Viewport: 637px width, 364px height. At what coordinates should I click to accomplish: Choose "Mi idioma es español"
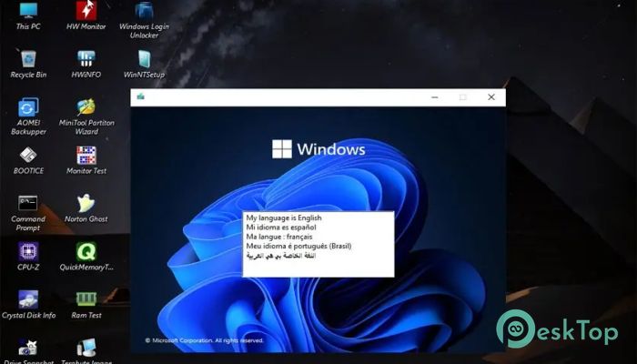280,227
